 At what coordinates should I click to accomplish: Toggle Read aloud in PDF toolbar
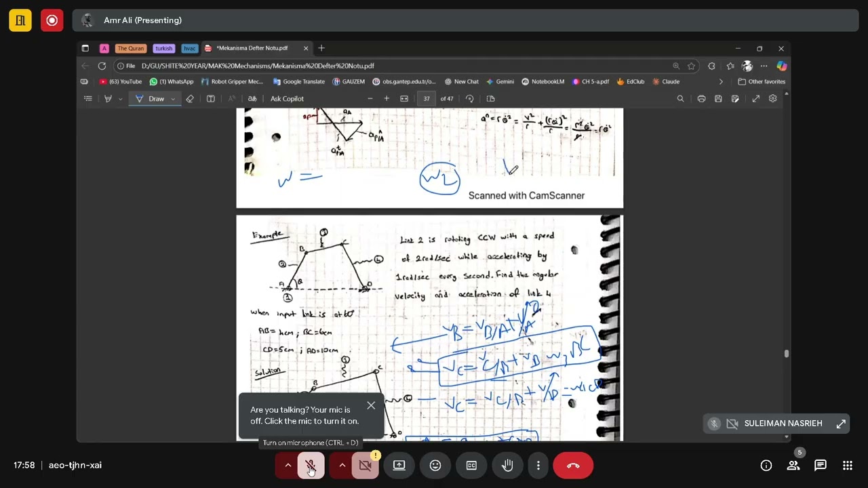[x=231, y=99]
